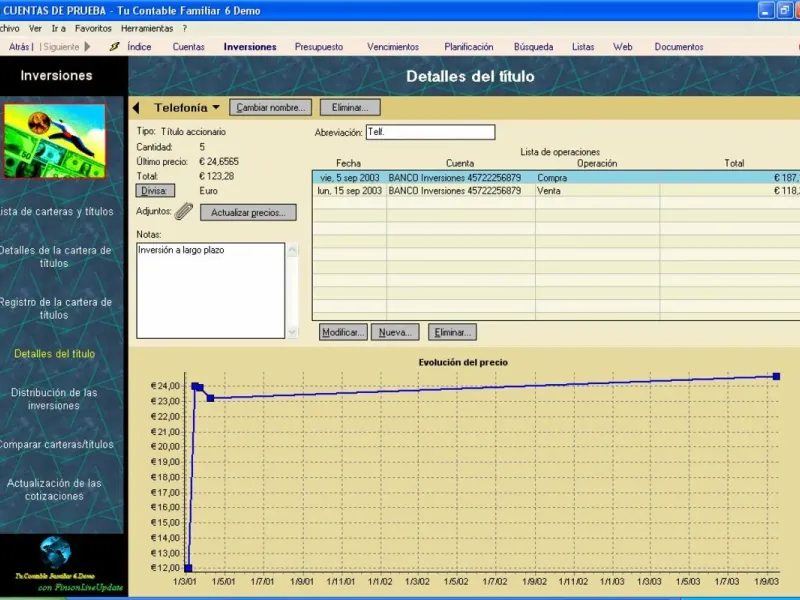Click the chart data point near €23,00

tap(210, 398)
